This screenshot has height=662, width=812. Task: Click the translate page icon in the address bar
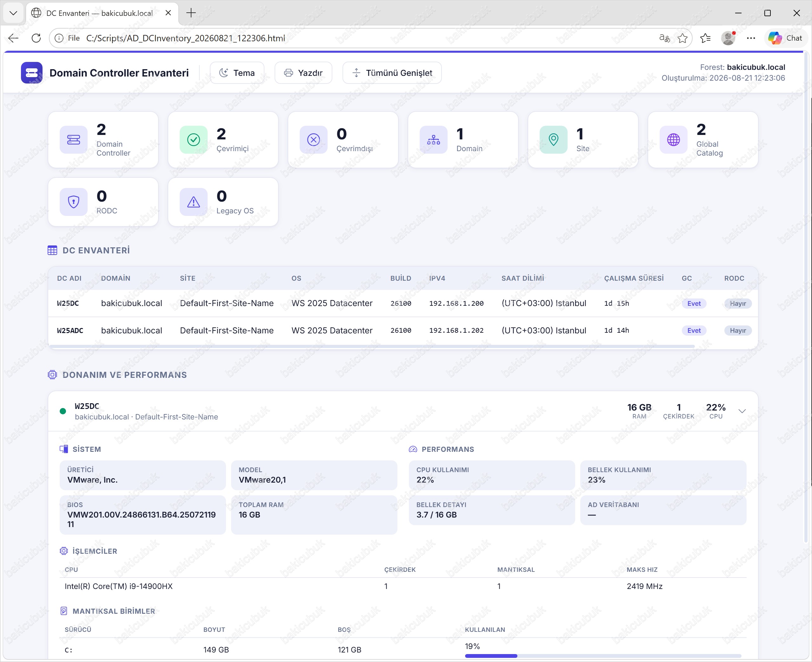664,38
